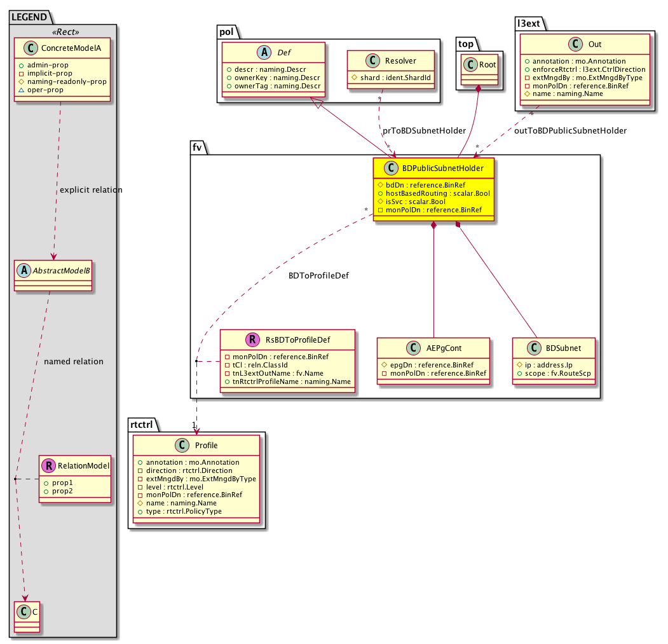Click the AbstractModelB icon in legend
Screen dimensions: 668x644
pos(24,268)
